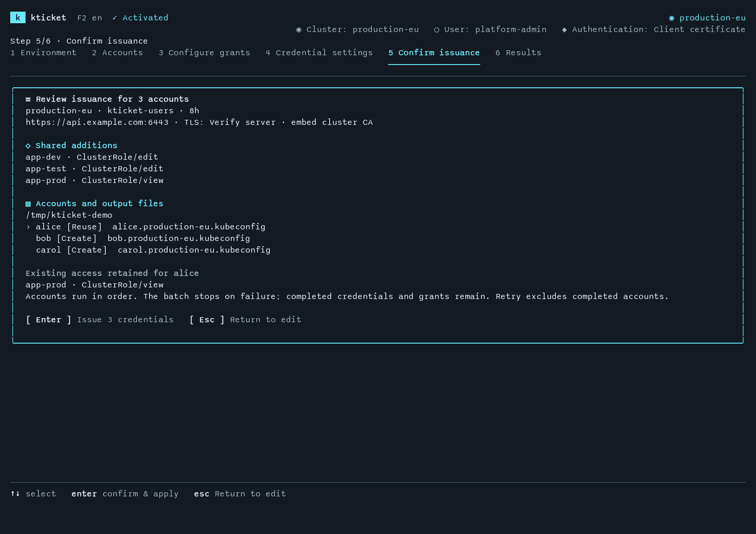Click the /tmp/kticket-demo output path
Viewport: 756px width, 534px height.
[x=69, y=215]
